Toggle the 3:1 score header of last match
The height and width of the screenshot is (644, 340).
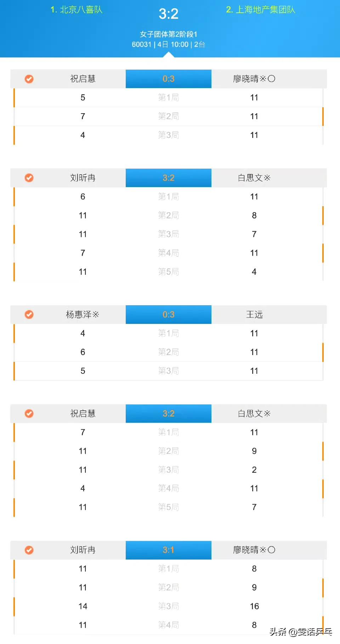pyautogui.click(x=169, y=550)
